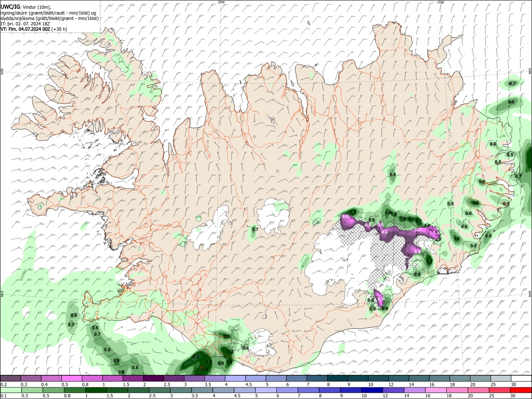Click the "15W" longitude label at the top

click(x=440, y=2)
